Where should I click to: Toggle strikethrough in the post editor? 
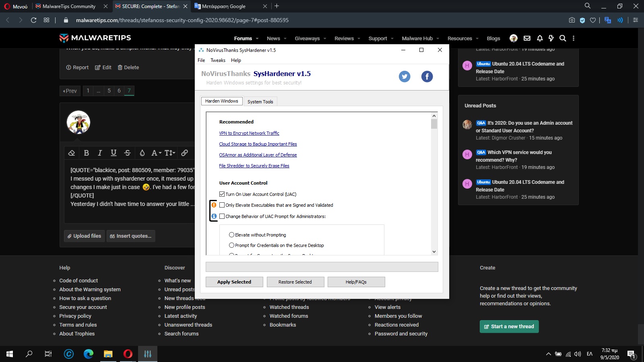(x=127, y=153)
